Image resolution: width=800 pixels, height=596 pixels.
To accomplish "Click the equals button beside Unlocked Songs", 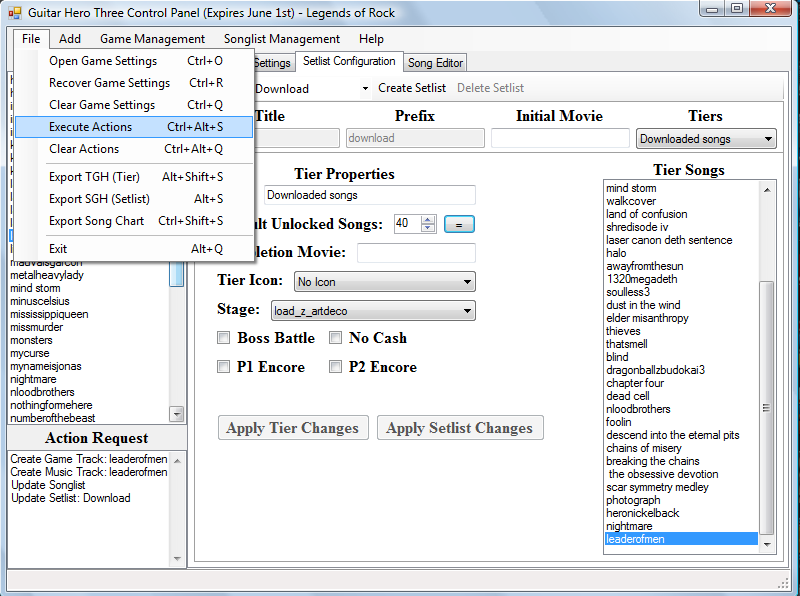I will coord(459,225).
